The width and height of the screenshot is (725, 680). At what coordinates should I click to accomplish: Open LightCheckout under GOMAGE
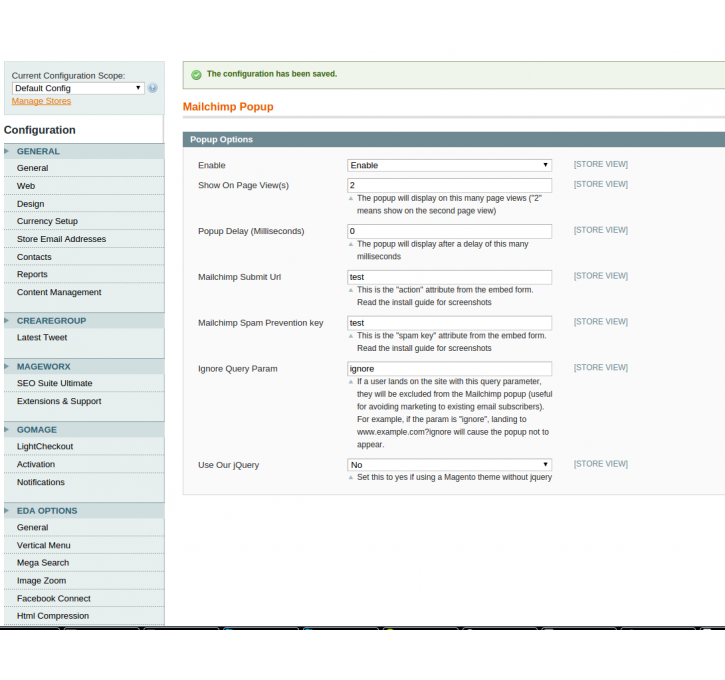(x=84, y=447)
